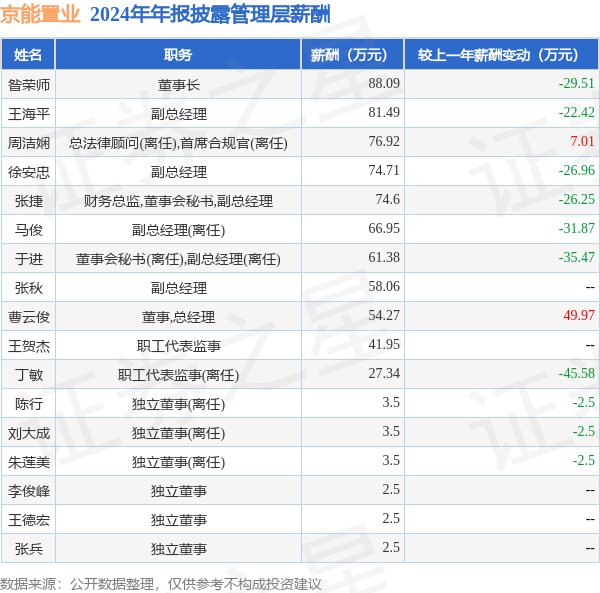Screen dimensions: 600x593
Task: Select the name 周洁娴
Action: coord(29,143)
